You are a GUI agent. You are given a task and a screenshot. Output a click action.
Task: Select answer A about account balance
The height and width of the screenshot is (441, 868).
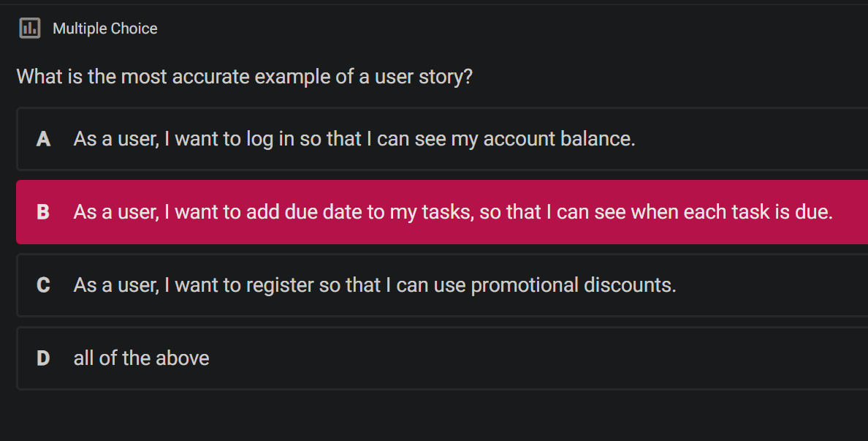coord(442,138)
